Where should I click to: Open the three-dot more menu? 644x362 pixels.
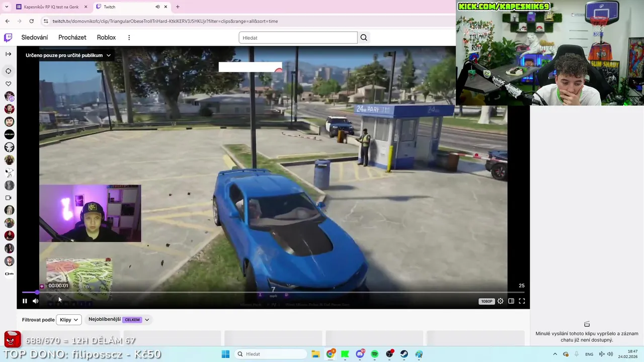[x=129, y=38]
